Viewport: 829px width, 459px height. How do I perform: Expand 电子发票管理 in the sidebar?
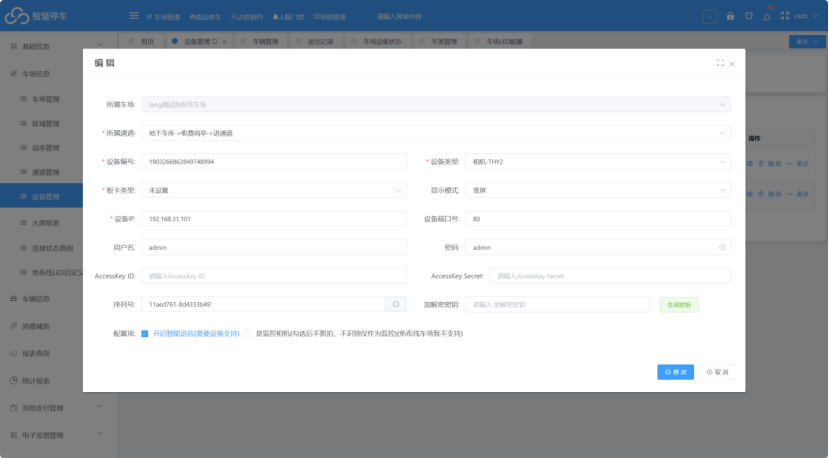[56, 435]
